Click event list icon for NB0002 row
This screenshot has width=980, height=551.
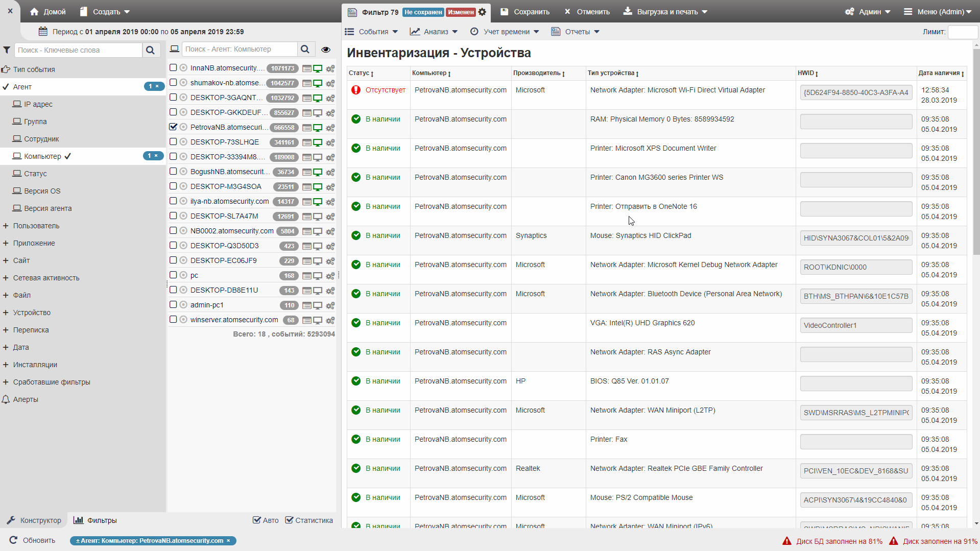[x=307, y=231]
